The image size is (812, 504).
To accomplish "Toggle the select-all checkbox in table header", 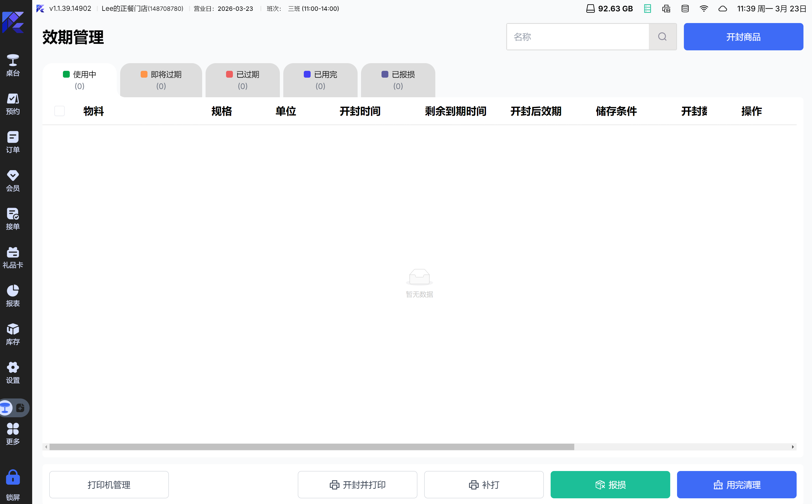I will click(x=60, y=111).
